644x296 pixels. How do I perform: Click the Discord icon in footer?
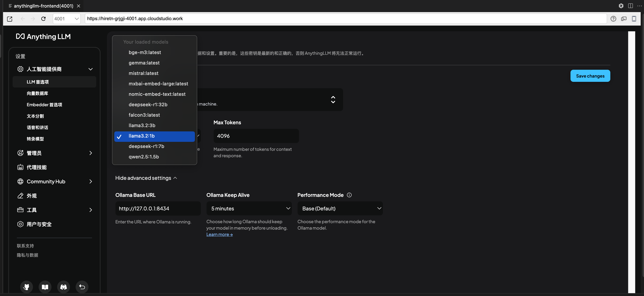click(x=64, y=287)
